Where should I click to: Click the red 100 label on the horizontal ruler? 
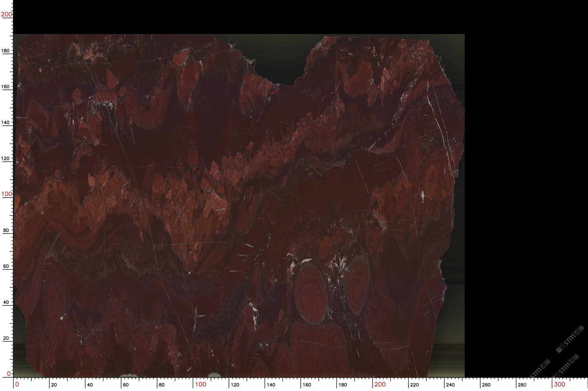[200, 384]
